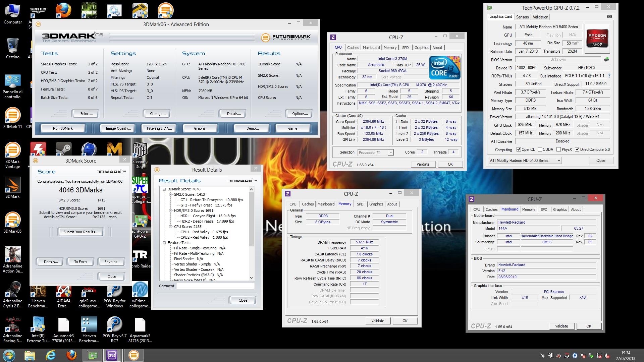Launch the 3DMark05 desktop shortcut
Screen dimensions: 644x362
13,223
